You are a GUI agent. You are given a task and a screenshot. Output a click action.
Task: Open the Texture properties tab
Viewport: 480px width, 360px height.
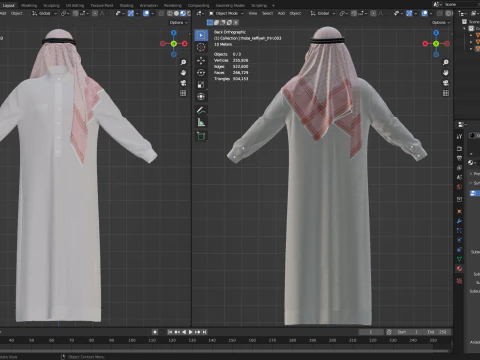tap(459, 281)
